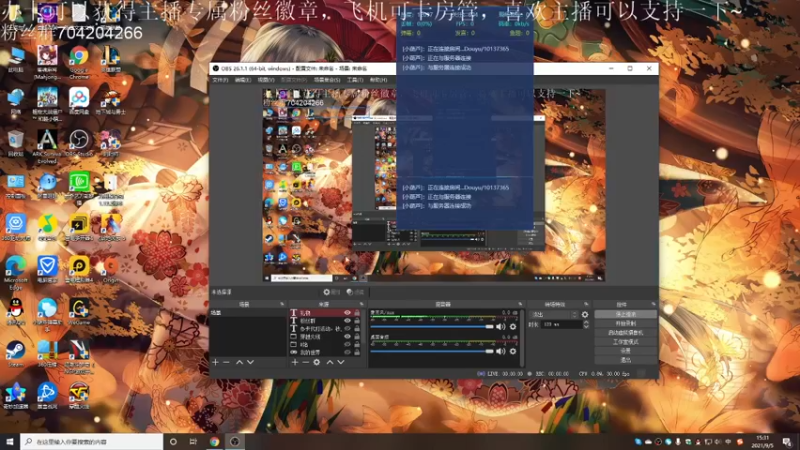This screenshot has width=800, height=450.
Task: Open the scene transition properties gear
Action: [585, 315]
